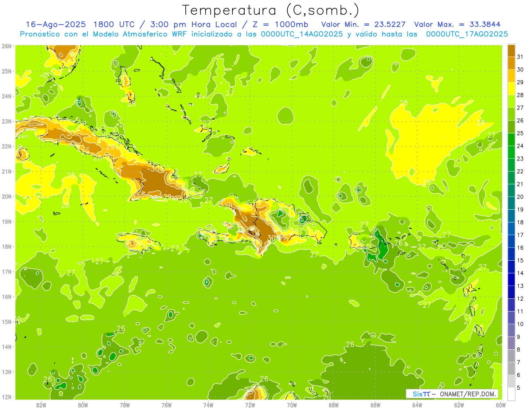Pick the yellow legend band between 28 and 29
532x411 pixels.
click(511, 88)
